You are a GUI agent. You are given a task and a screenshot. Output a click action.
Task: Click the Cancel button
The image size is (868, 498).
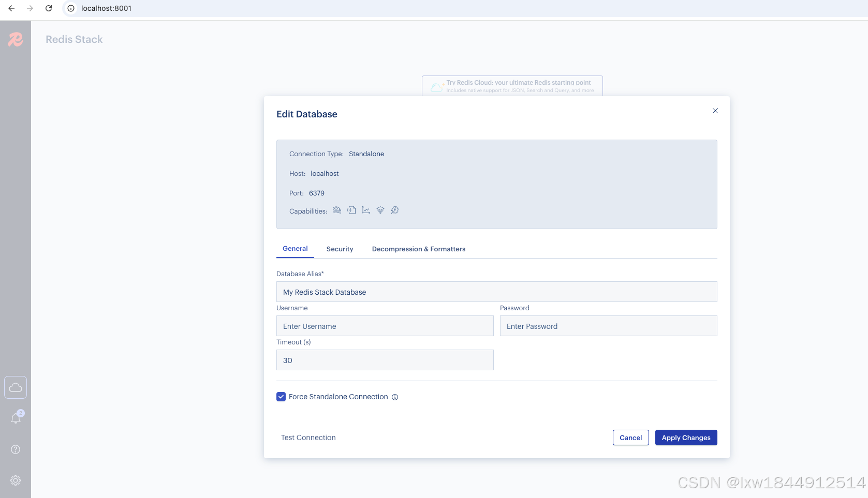point(631,437)
